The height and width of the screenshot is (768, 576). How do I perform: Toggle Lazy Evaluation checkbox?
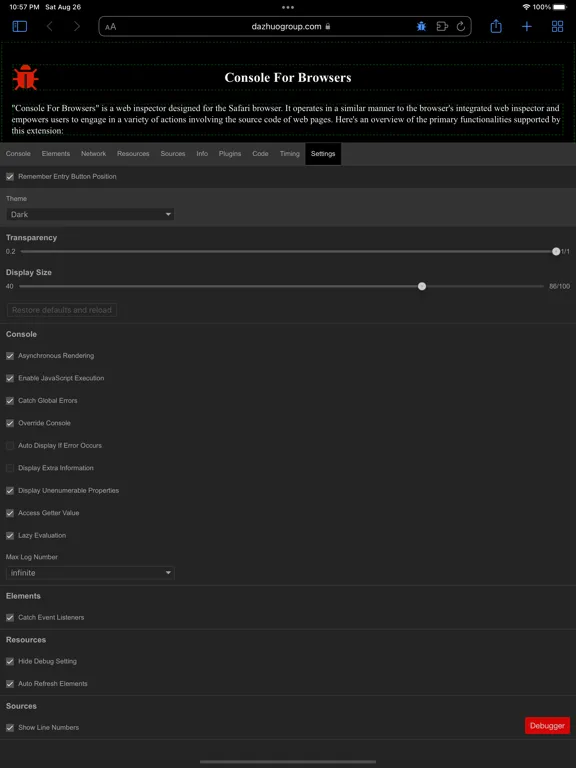tap(10, 536)
